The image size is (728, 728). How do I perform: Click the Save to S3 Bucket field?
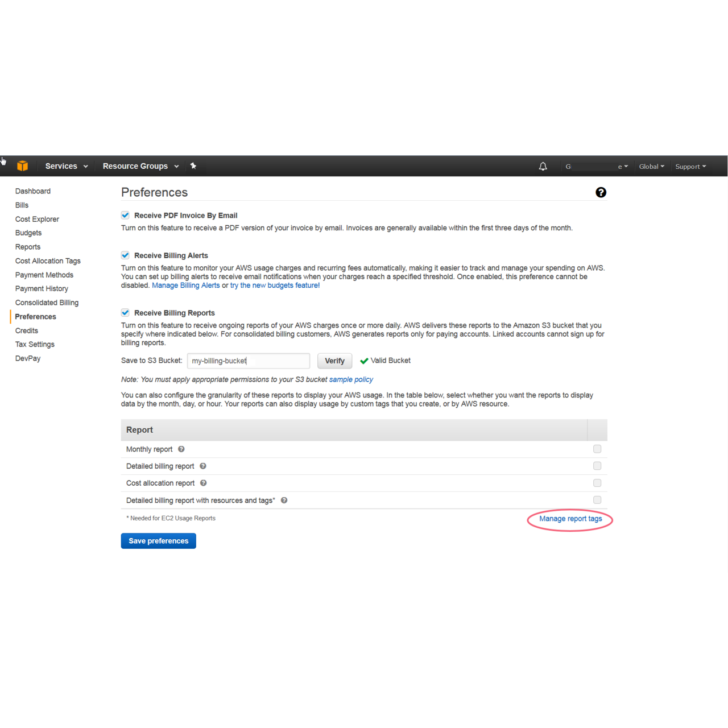coord(248,361)
